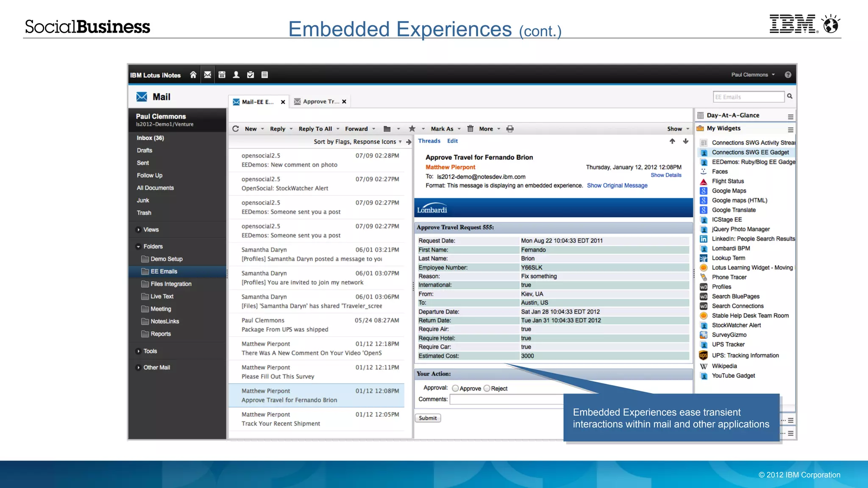The height and width of the screenshot is (488, 868).
Task: Open the Calendar icon in top bar
Action: 222,75
